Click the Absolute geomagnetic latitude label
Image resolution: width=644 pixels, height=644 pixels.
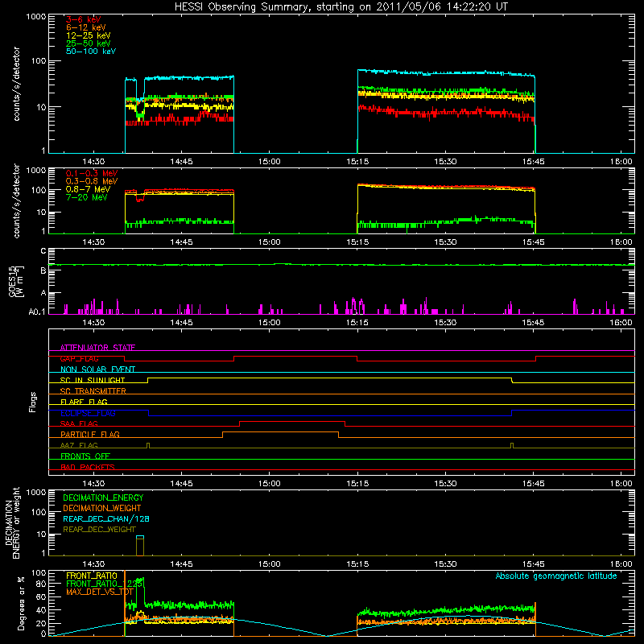coord(556,576)
